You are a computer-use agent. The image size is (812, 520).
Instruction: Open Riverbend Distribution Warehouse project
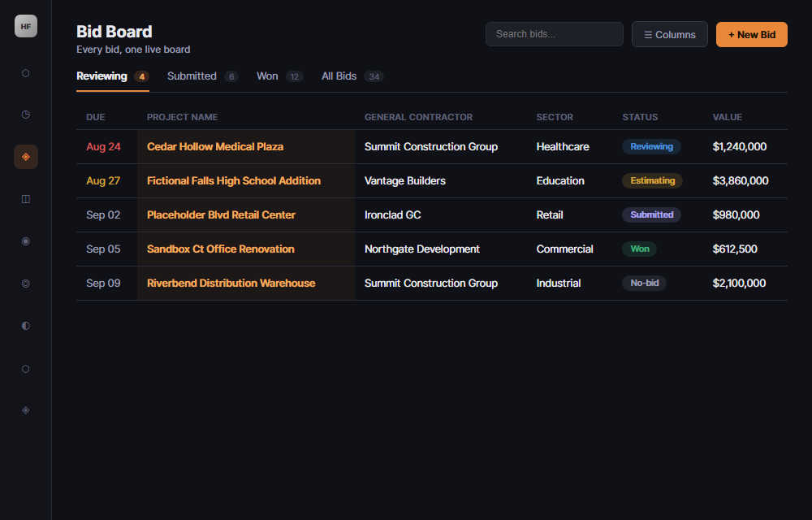pos(231,284)
